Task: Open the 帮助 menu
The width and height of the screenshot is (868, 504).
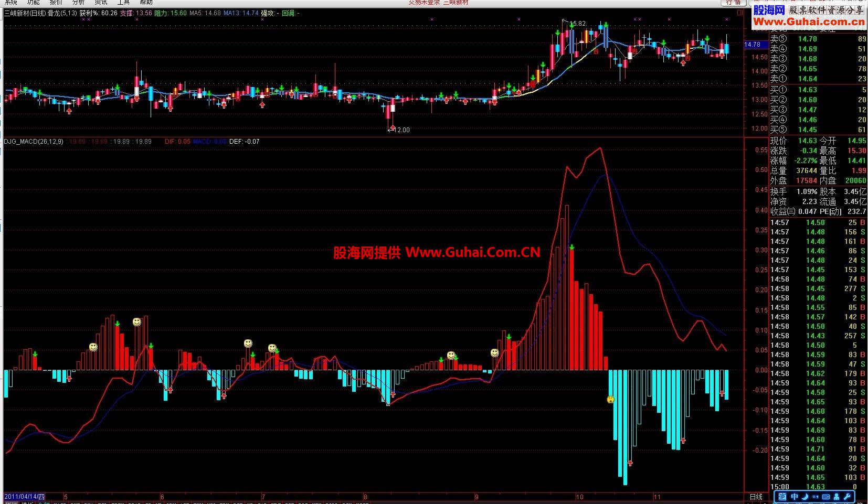Action: coord(146,2)
